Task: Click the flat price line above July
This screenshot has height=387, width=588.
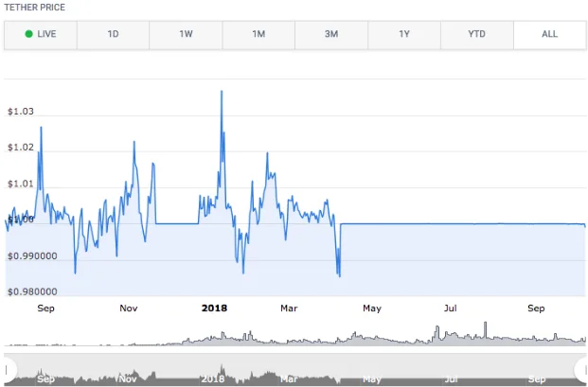Action: point(453,223)
